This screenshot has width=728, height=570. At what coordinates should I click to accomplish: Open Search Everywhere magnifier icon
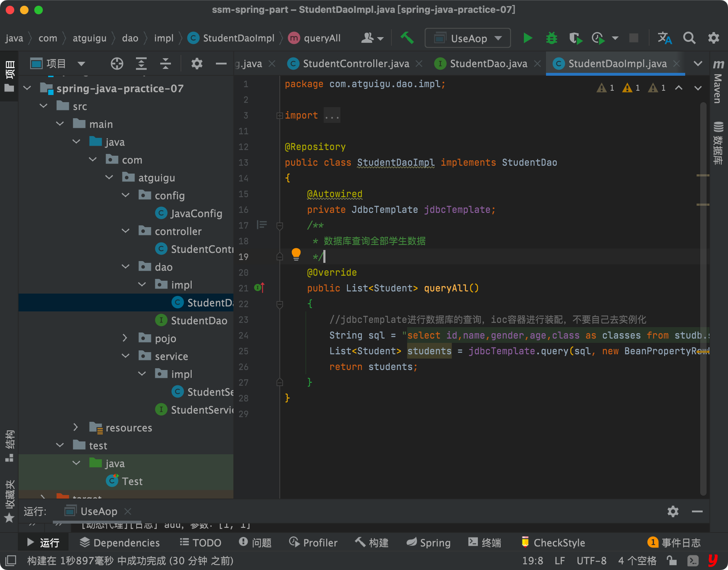tap(689, 38)
